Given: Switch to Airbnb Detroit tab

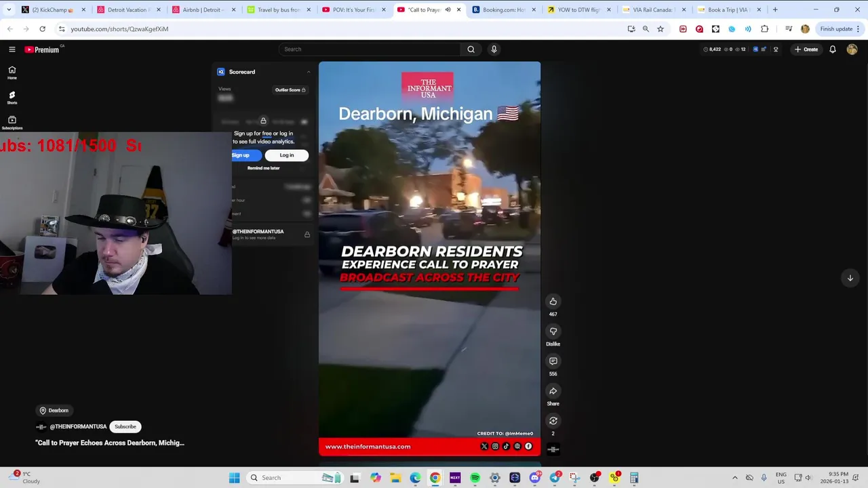Looking at the screenshot, I should tap(203, 9).
